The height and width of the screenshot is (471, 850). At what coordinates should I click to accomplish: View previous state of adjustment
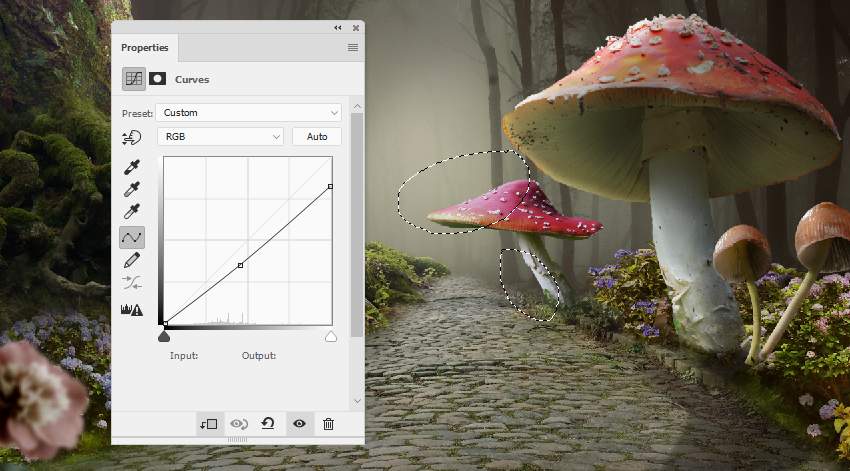pyautogui.click(x=239, y=424)
